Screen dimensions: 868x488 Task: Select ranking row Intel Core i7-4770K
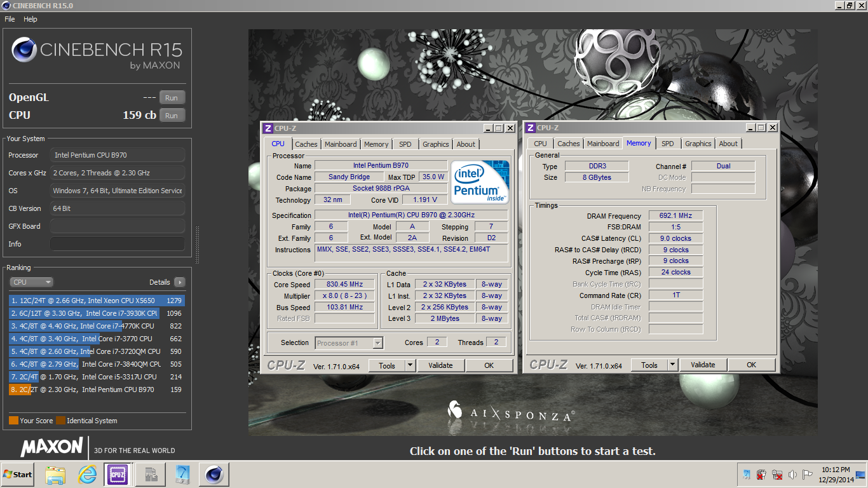[96, 326]
